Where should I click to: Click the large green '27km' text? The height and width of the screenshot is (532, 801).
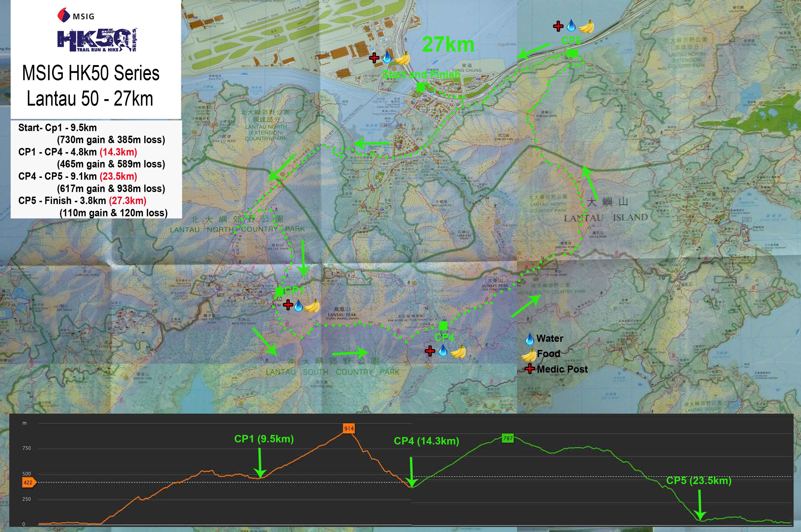448,44
